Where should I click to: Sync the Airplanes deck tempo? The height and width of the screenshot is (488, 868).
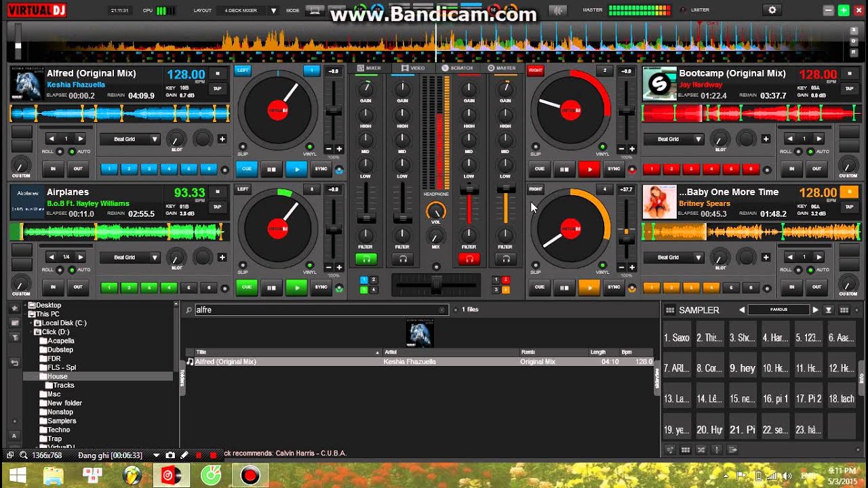[321, 287]
